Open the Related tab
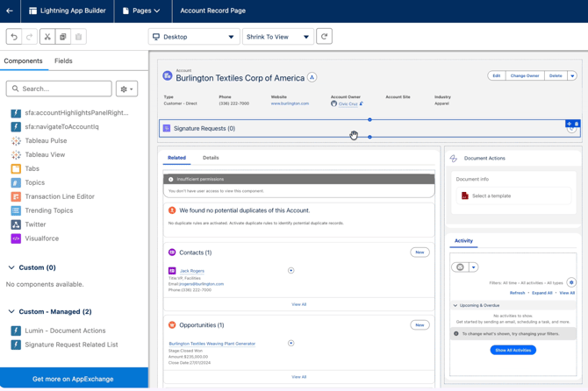Screen dimensions: 588x391 (x=176, y=158)
